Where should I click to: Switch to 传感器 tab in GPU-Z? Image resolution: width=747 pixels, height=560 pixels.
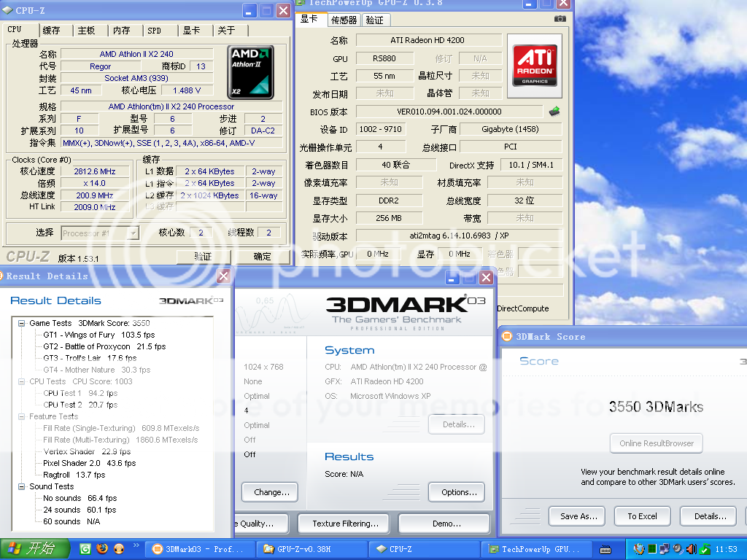click(344, 20)
